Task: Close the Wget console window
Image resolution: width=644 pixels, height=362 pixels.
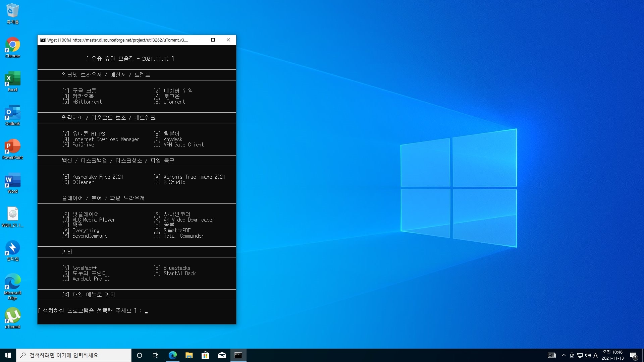Action: tap(228, 40)
